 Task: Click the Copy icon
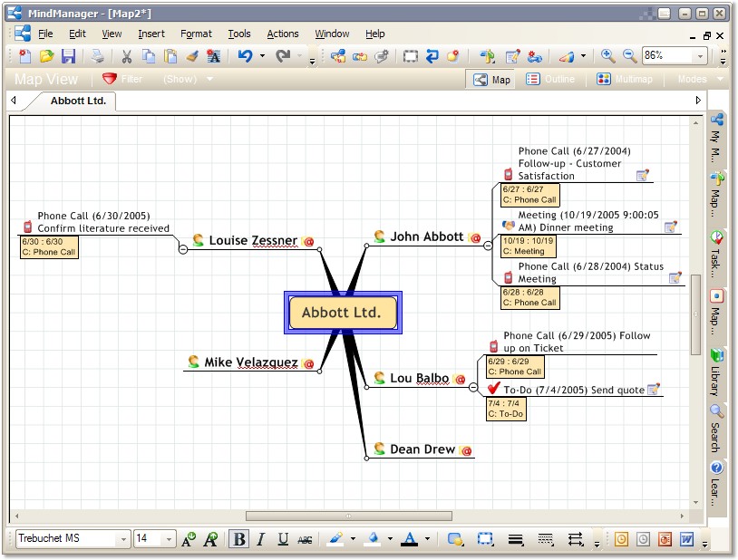tap(149, 56)
